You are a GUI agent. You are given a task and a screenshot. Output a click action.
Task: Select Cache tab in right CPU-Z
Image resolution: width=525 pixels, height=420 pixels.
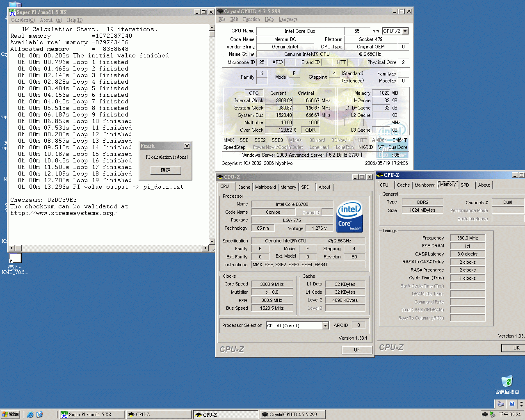pos(403,185)
